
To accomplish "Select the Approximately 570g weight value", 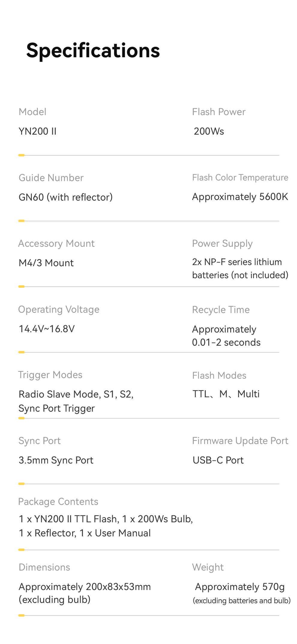I will click(240, 587).
